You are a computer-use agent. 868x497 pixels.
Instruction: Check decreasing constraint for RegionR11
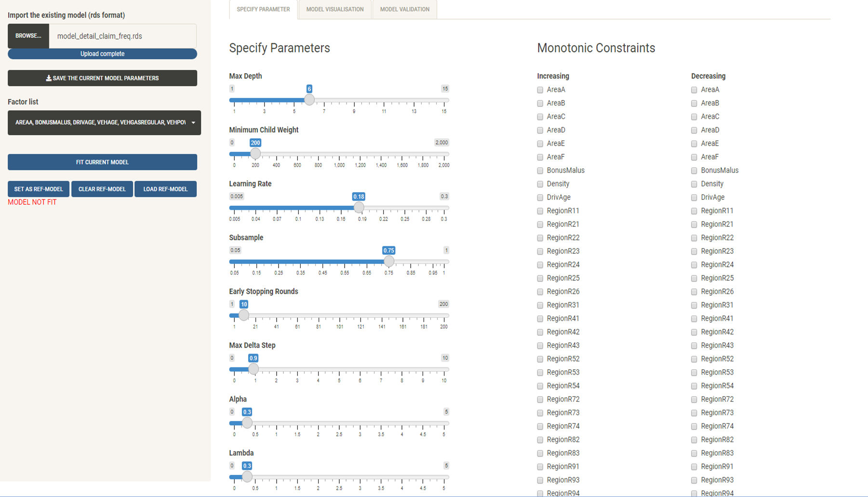coord(694,211)
